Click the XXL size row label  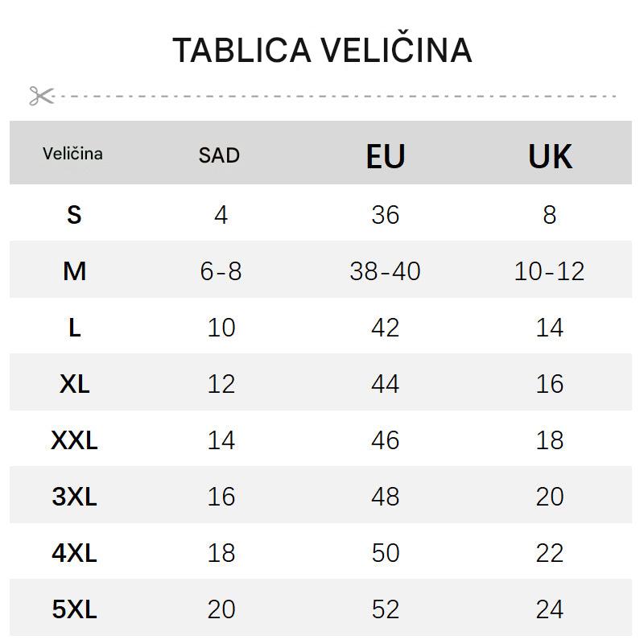74,440
